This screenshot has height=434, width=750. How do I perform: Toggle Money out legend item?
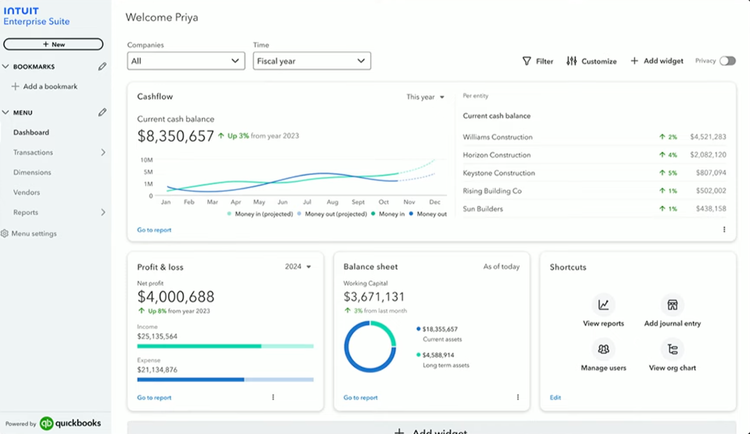[x=428, y=214]
